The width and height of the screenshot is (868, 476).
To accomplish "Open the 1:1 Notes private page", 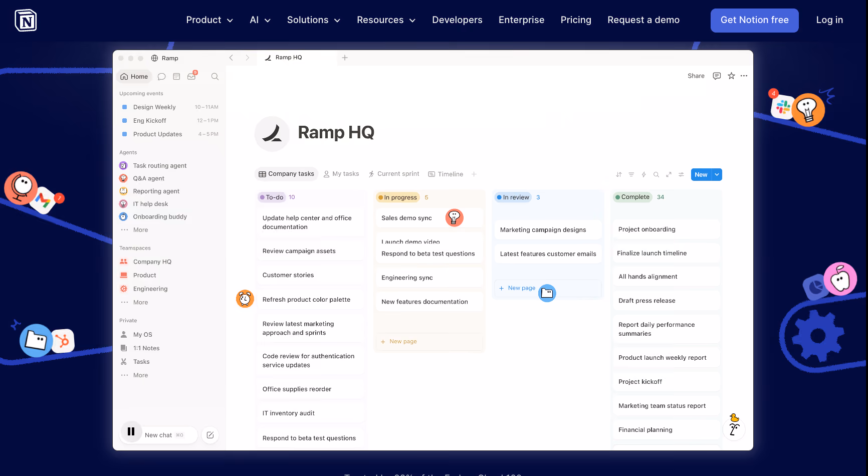I will click(146, 348).
